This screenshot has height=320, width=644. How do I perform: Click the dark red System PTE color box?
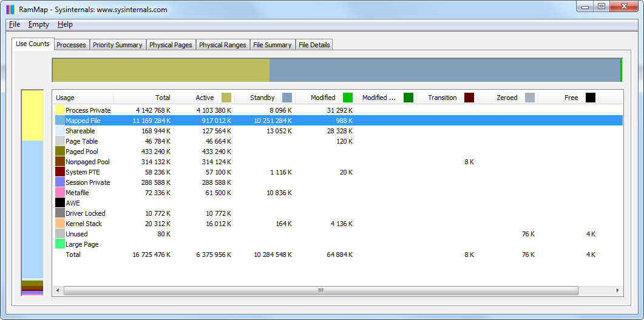(60, 172)
